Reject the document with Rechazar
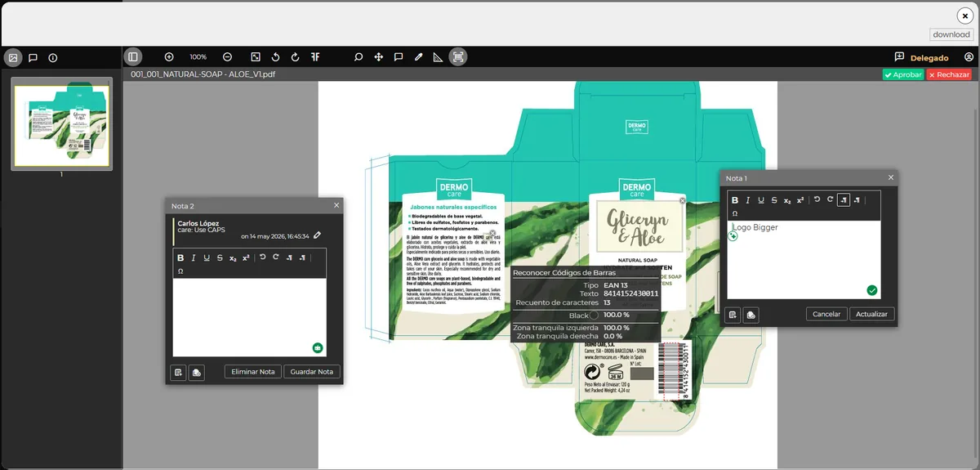 (949, 74)
